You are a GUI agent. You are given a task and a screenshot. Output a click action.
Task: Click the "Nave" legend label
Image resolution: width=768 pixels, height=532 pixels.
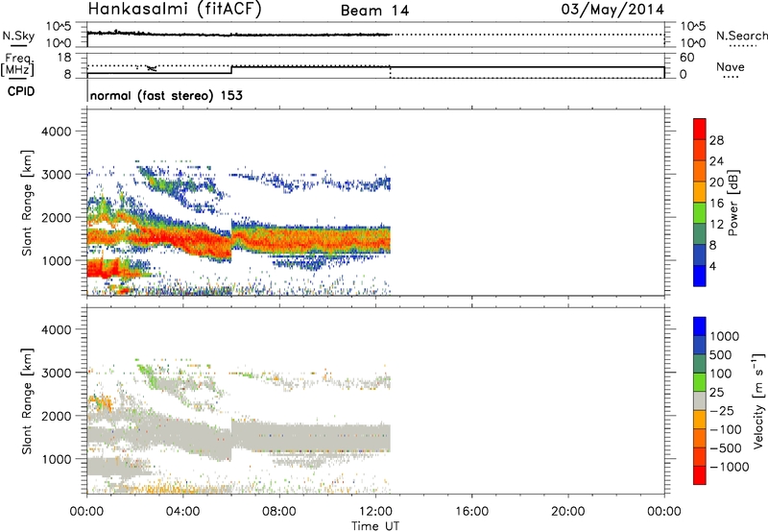[x=730, y=67]
